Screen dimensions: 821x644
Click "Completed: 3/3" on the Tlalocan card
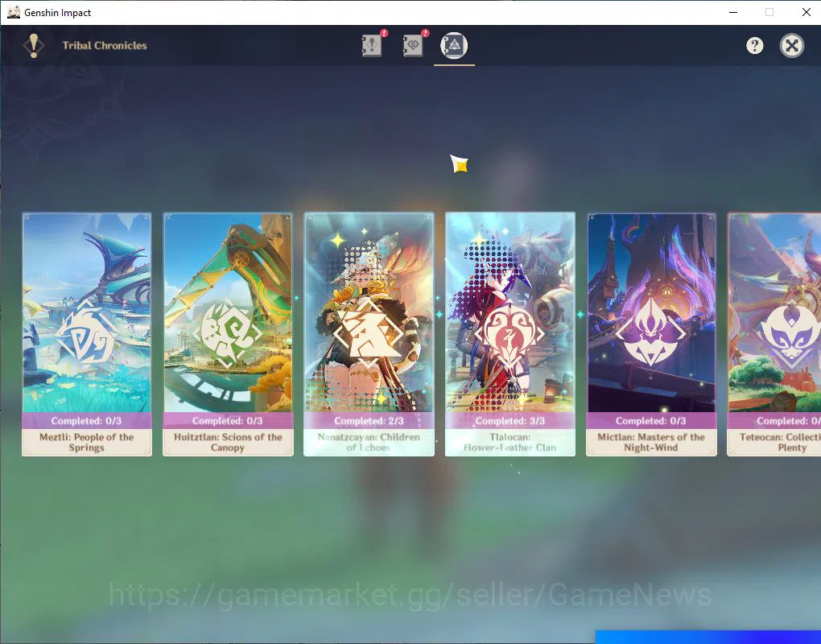[x=510, y=421]
